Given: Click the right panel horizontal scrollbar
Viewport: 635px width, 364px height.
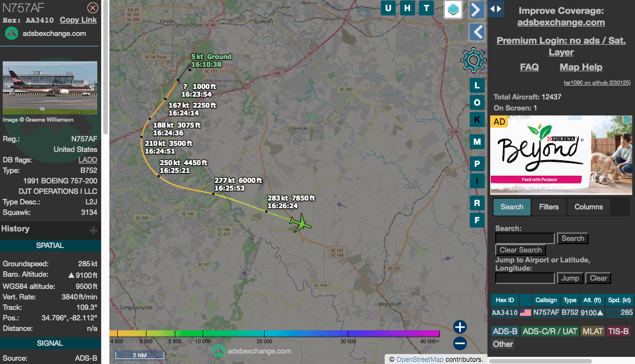Looking at the screenshot, I should click(540, 361).
